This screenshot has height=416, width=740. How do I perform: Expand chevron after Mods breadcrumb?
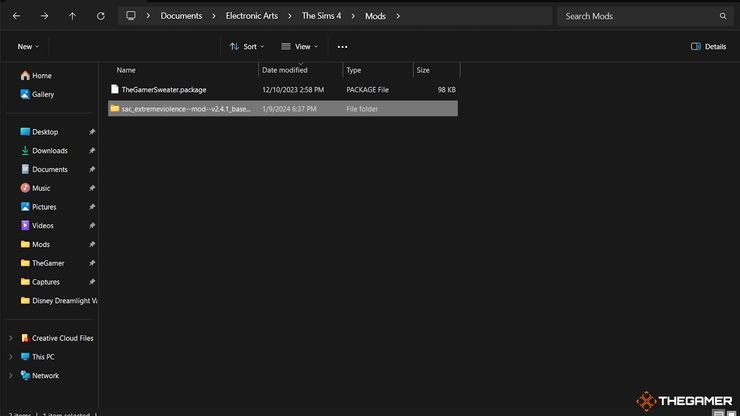tap(398, 16)
